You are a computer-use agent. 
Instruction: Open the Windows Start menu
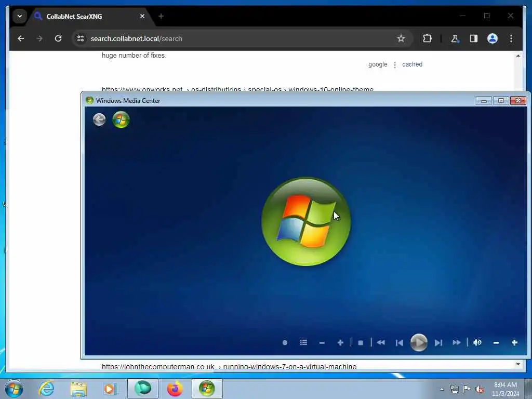pyautogui.click(x=14, y=389)
